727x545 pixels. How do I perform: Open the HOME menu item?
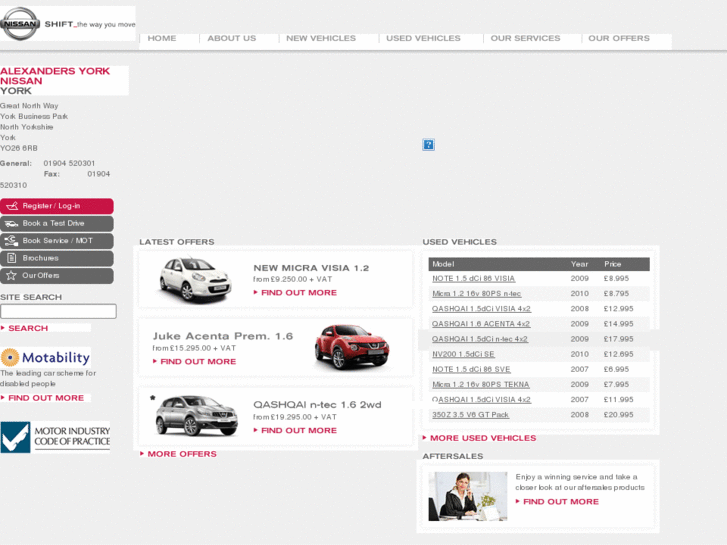click(x=162, y=38)
